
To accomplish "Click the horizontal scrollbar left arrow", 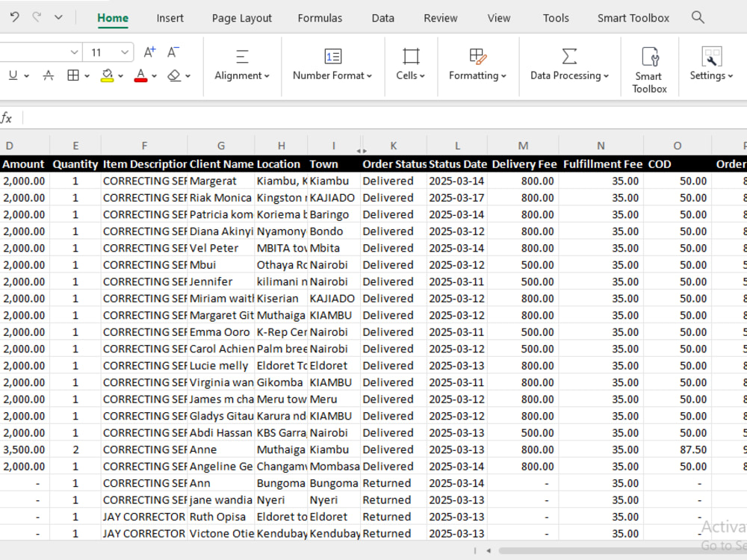I will (x=489, y=551).
